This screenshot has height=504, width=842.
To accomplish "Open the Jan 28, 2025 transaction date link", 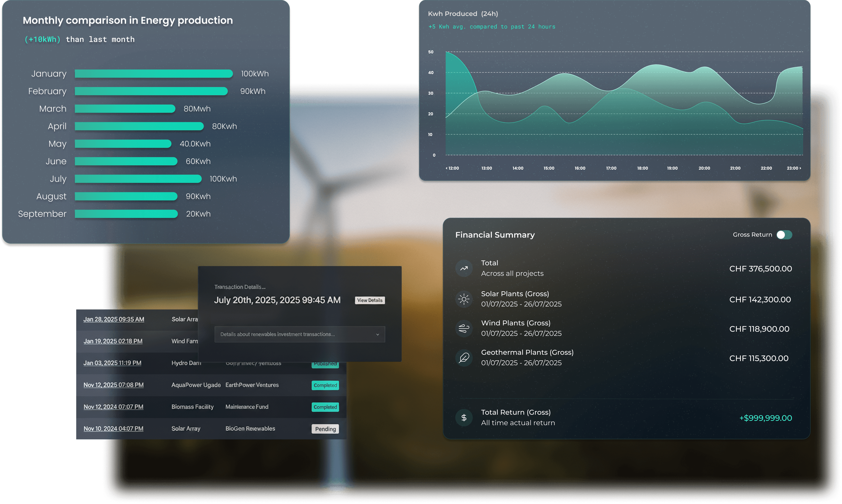I will click(x=114, y=319).
